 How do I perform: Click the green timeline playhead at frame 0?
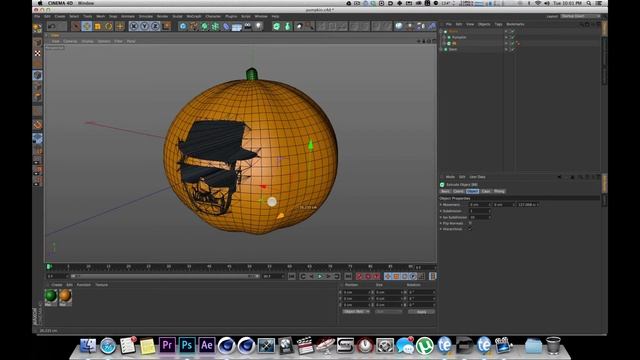click(49, 267)
